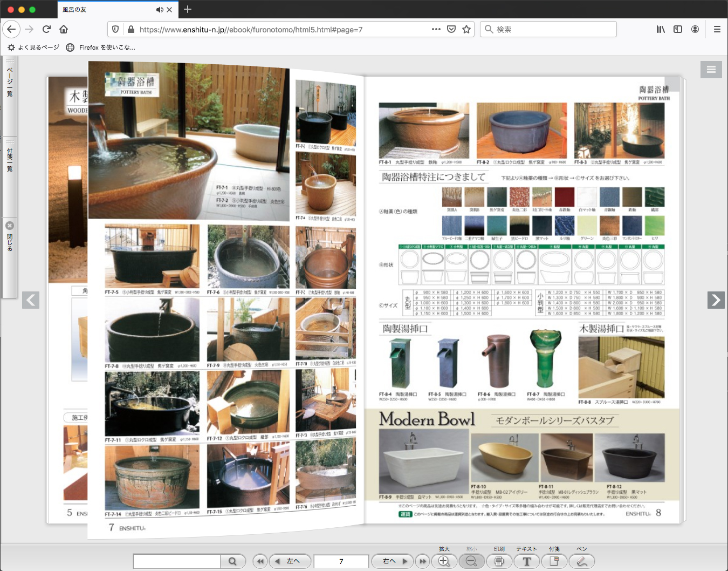Click the 拡大 zoom-in magnifier icon
The image size is (728, 571).
tap(444, 561)
